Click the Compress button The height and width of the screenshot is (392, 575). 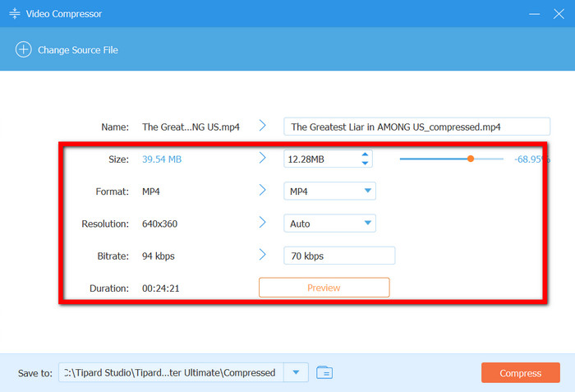[520, 373]
